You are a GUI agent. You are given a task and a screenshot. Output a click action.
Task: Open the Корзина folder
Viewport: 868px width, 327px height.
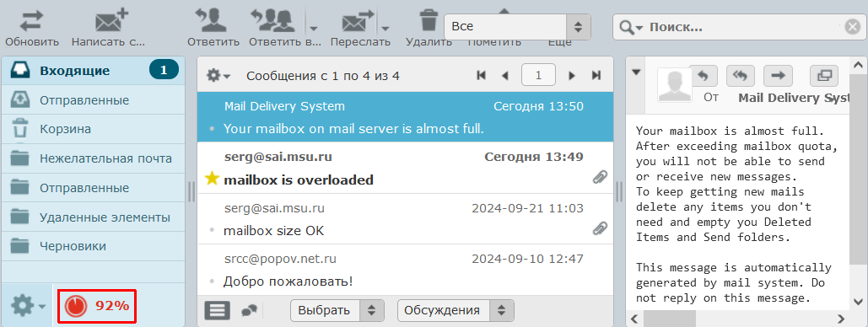(x=93, y=129)
